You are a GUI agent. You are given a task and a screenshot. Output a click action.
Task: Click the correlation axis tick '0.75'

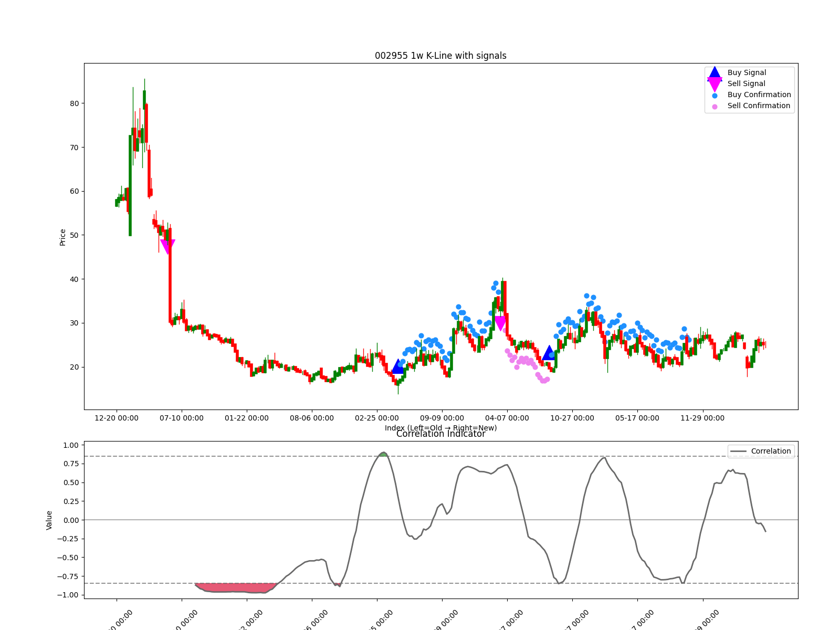click(x=71, y=464)
